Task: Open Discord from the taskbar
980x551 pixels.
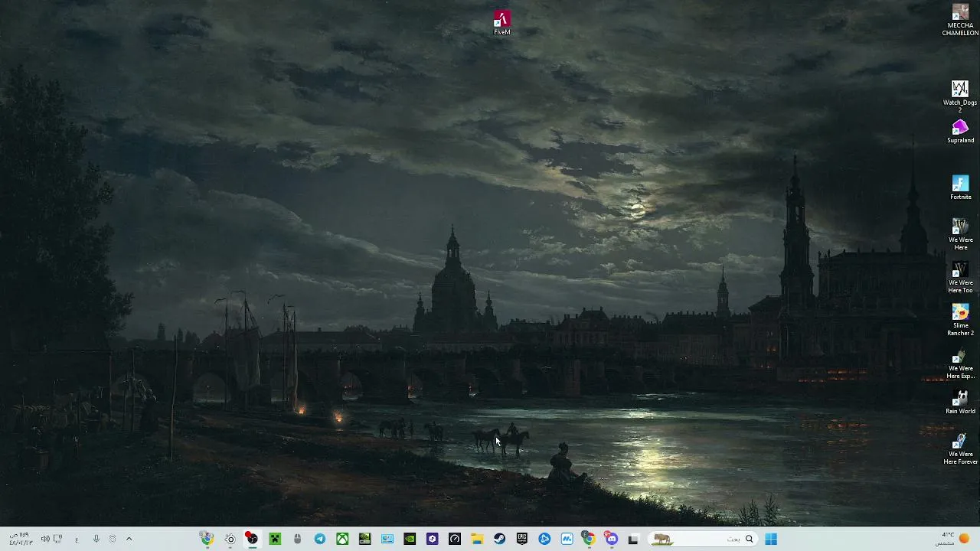Action: point(611,539)
